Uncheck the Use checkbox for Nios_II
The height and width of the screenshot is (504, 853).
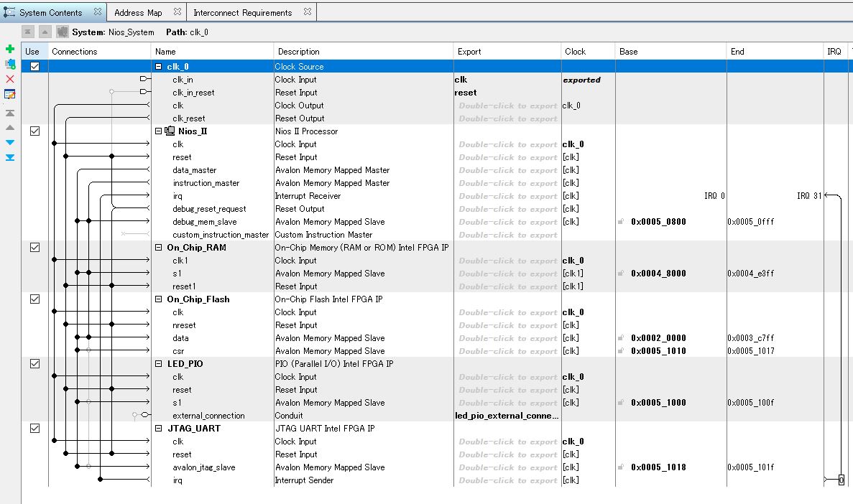[34, 131]
